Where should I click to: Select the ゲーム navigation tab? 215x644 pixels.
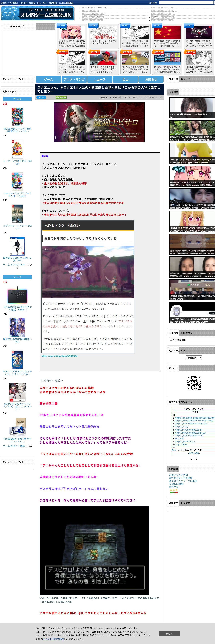tap(49, 79)
